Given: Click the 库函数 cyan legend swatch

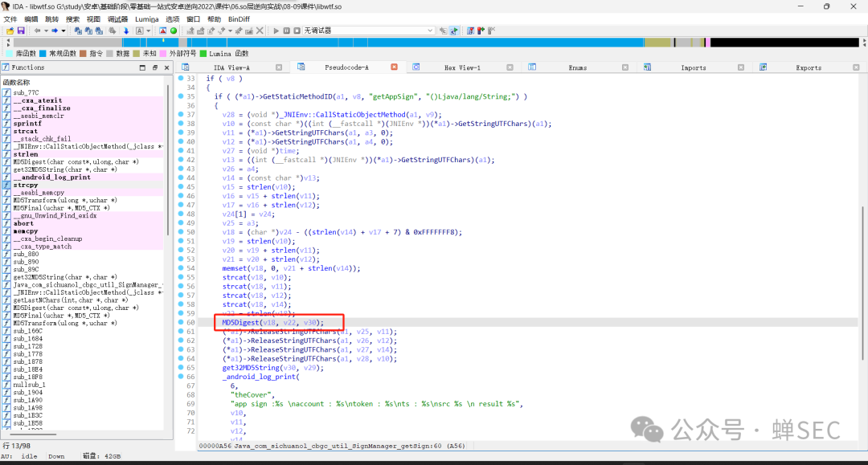Looking at the screenshot, I should tap(10, 54).
